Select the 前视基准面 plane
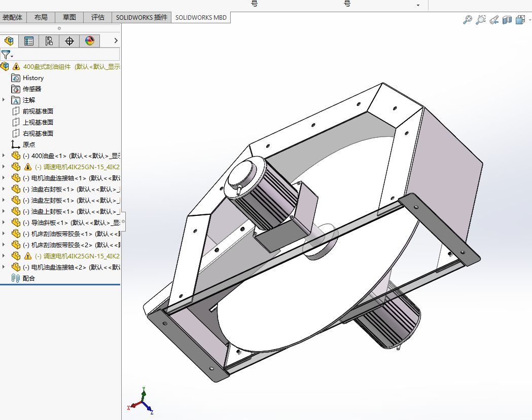Viewport: 532px width, 420px height. (38, 111)
